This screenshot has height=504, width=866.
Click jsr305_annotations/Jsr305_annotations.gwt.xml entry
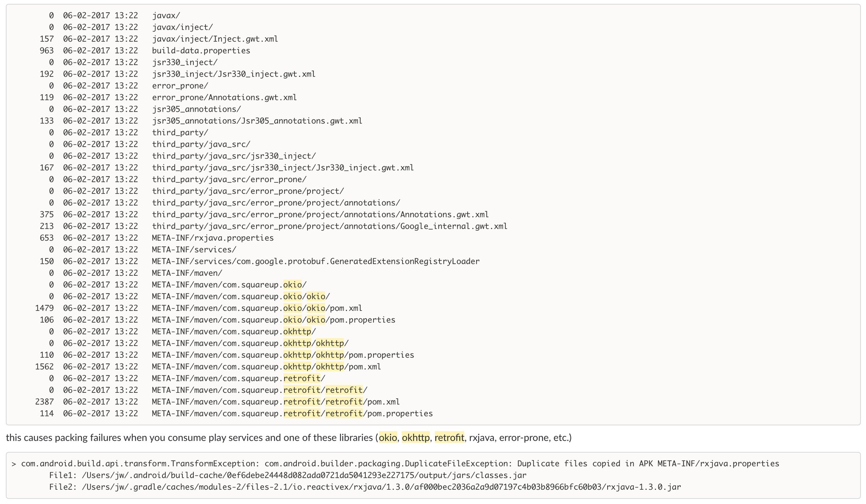(257, 121)
